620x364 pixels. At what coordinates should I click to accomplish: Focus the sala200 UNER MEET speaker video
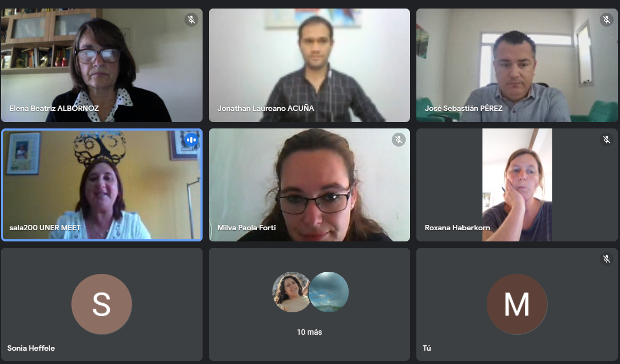coord(102,184)
